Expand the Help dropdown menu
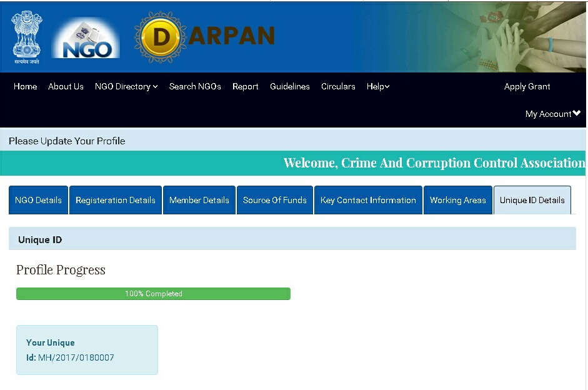This screenshot has height=390, width=588. point(378,86)
